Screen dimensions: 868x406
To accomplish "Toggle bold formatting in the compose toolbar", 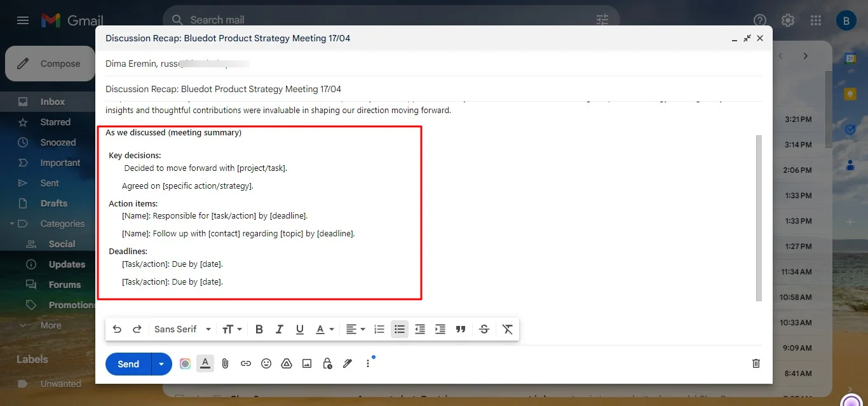I will click(259, 329).
